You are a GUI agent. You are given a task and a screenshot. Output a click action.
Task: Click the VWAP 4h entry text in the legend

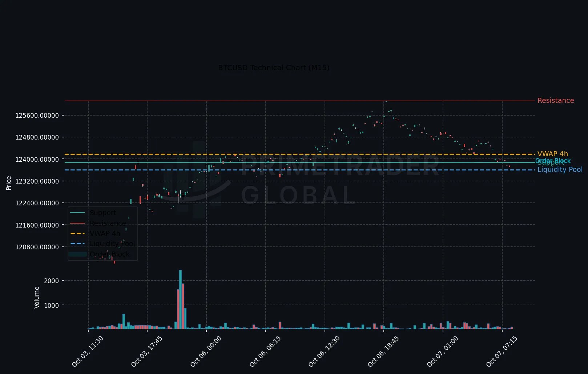105,233
